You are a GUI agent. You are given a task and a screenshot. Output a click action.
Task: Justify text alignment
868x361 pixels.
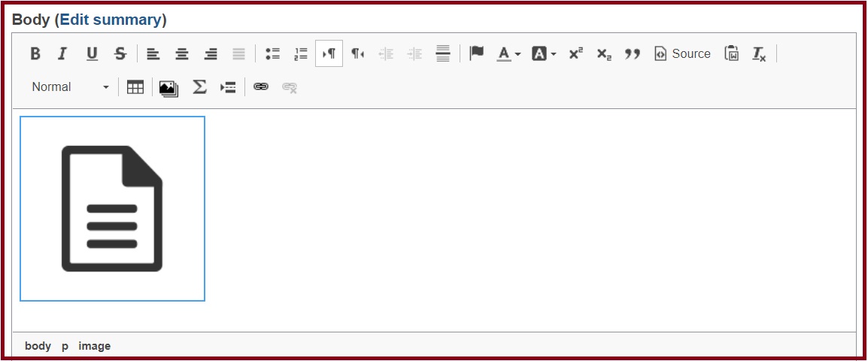[238, 53]
